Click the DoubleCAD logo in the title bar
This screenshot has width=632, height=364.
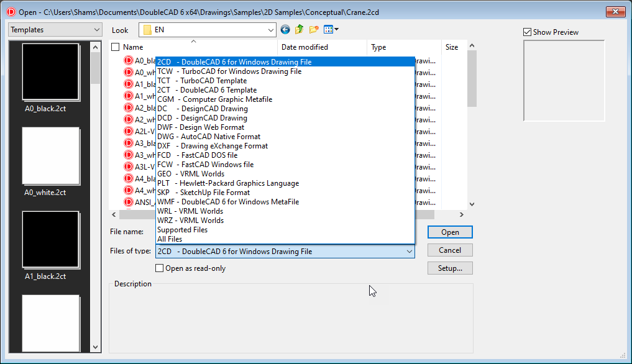[x=11, y=12]
